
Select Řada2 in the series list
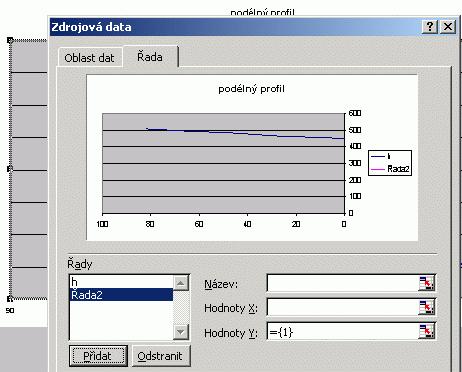121,295
